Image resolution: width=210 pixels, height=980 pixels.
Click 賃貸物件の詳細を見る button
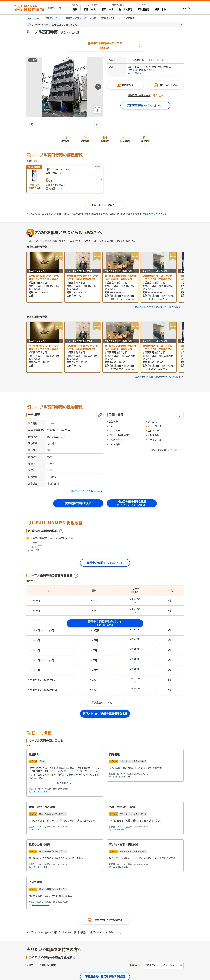point(78,503)
